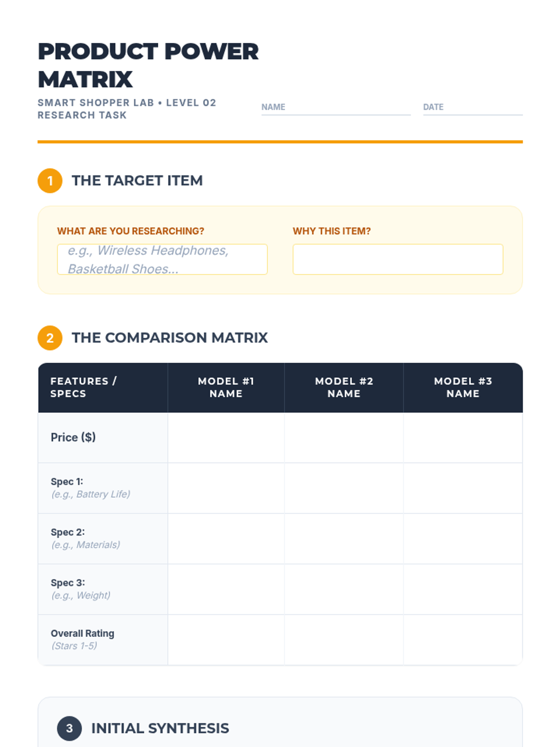Click the Spec 1 cell for Model #2
Image resolution: width=560 pixels, height=747 pixels.
344,488
